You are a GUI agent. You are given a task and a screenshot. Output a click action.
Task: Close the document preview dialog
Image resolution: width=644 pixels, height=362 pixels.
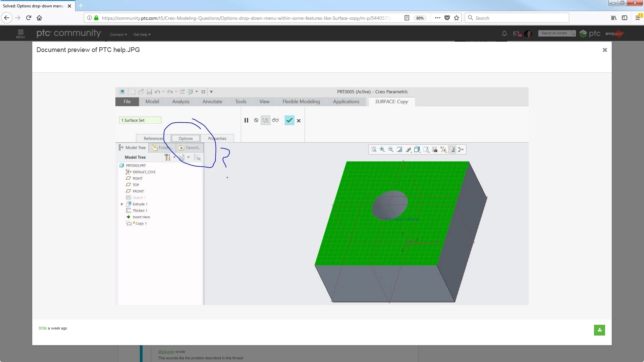pos(605,50)
